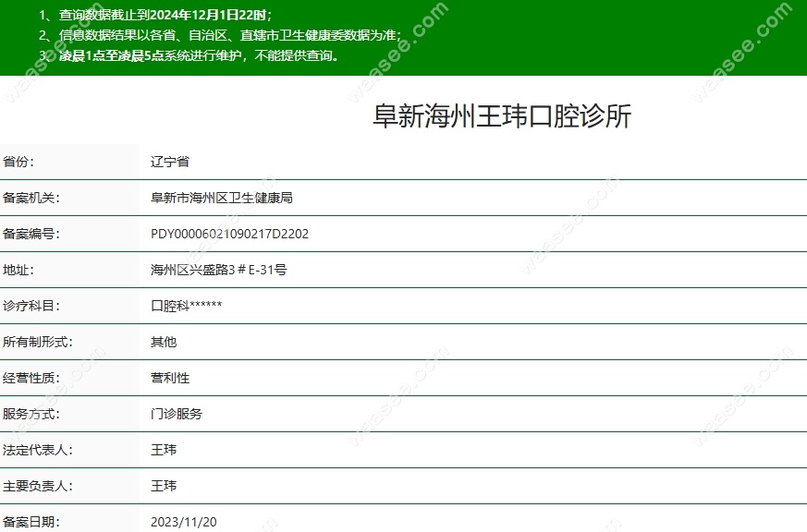This screenshot has width=807, height=532.
Task: Click the 诊疗科目 field label
Action: pos(31,306)
